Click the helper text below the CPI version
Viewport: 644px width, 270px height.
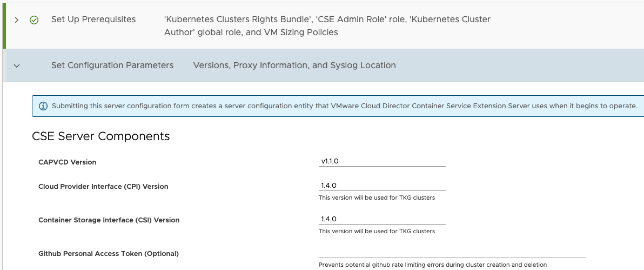pyautogui.click(x=377, y=198)
